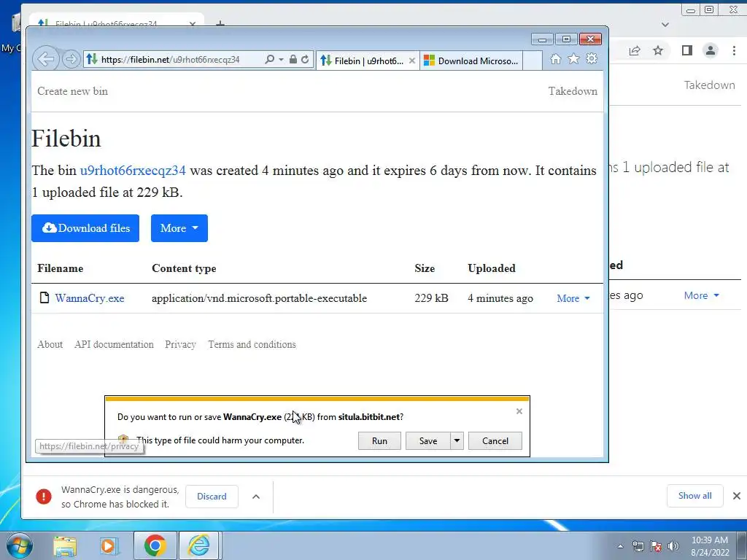Viewport: 747px width, 560px height.
Task: Click the red danger warning icon in Chrome
Action: point(43,496)
